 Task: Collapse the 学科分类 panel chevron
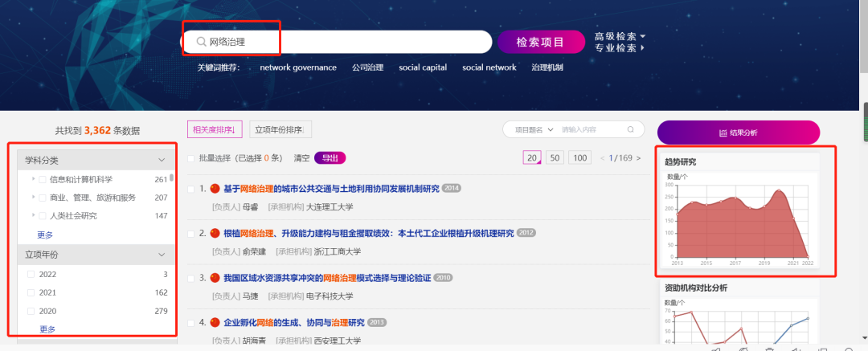pyautogui.click(x=162, y=160)
